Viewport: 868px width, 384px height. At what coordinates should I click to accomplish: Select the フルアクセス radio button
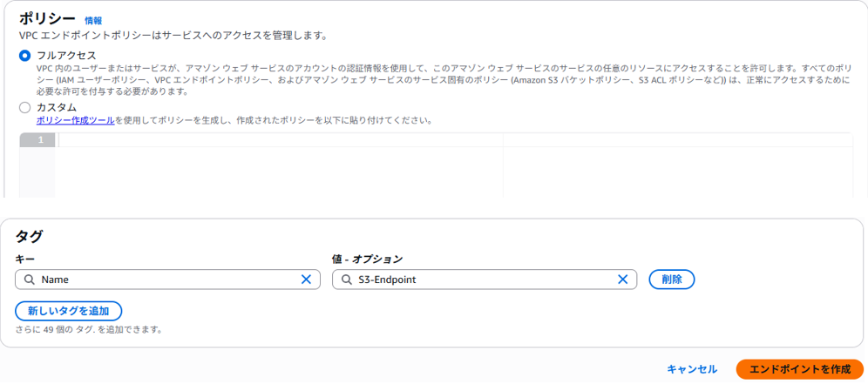pyautogui.click(x=24, y=56)
